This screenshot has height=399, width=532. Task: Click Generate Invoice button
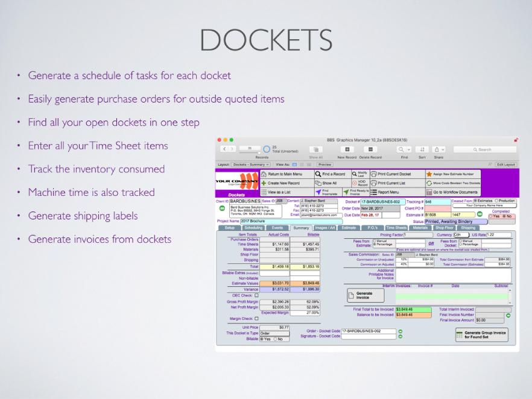[366, 295]
